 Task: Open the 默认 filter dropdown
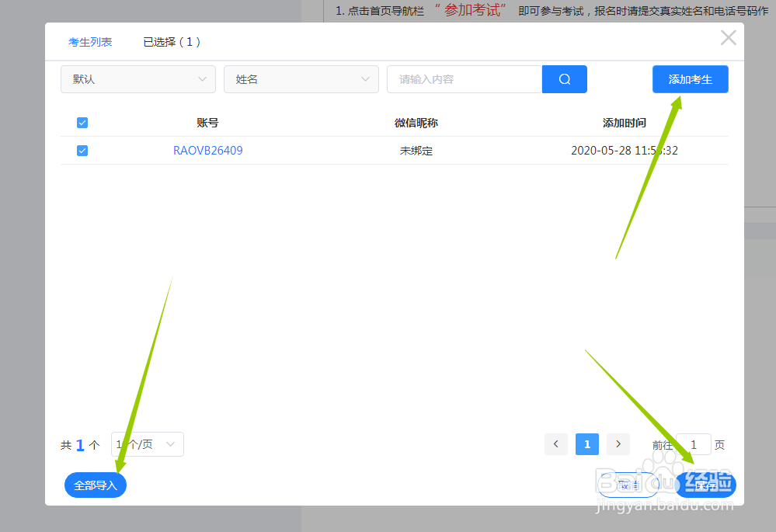tap(137, 78)
